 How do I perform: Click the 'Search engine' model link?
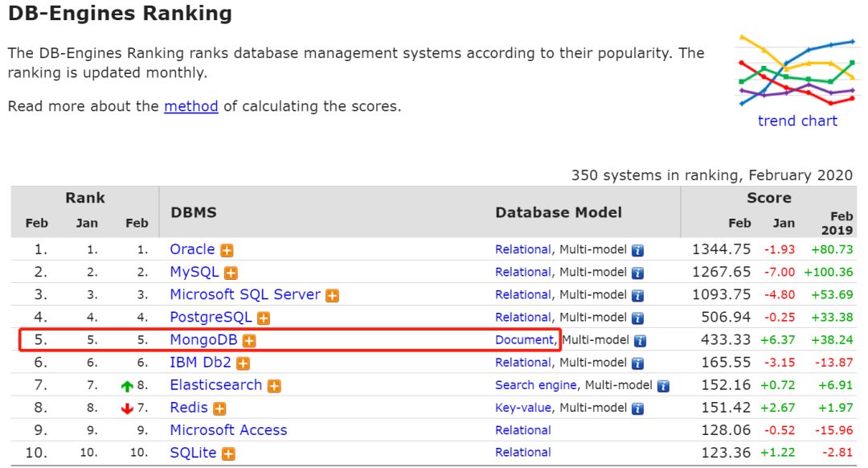pos(536,385)
